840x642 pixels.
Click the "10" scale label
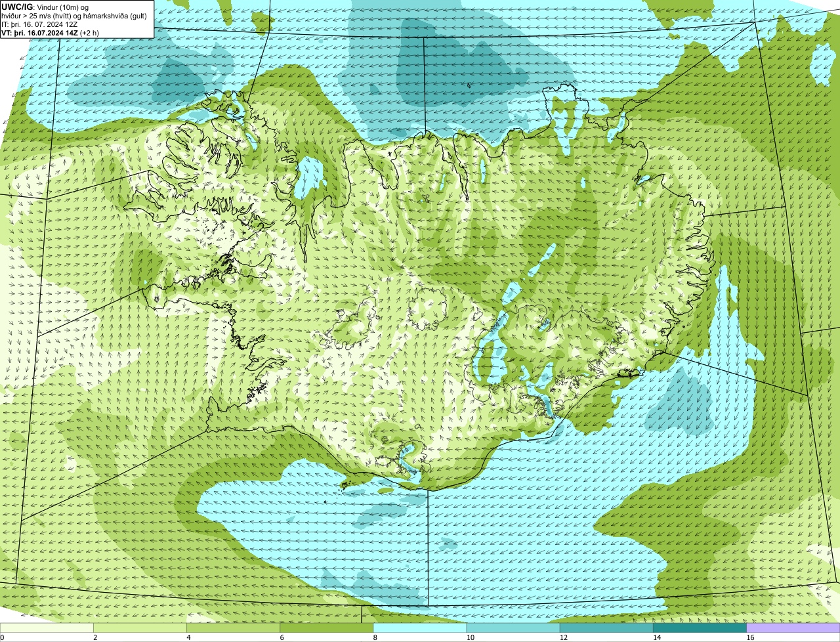tap(470, 637)
